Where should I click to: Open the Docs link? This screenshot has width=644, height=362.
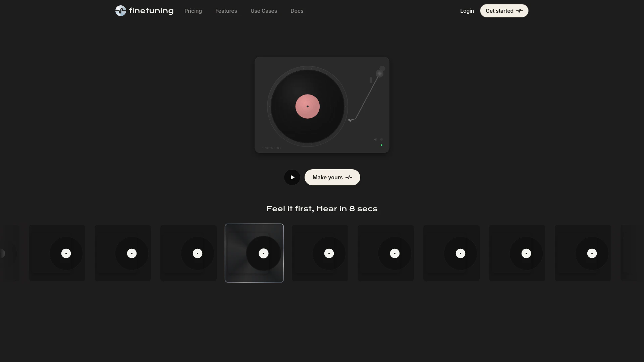coord(297,11)
